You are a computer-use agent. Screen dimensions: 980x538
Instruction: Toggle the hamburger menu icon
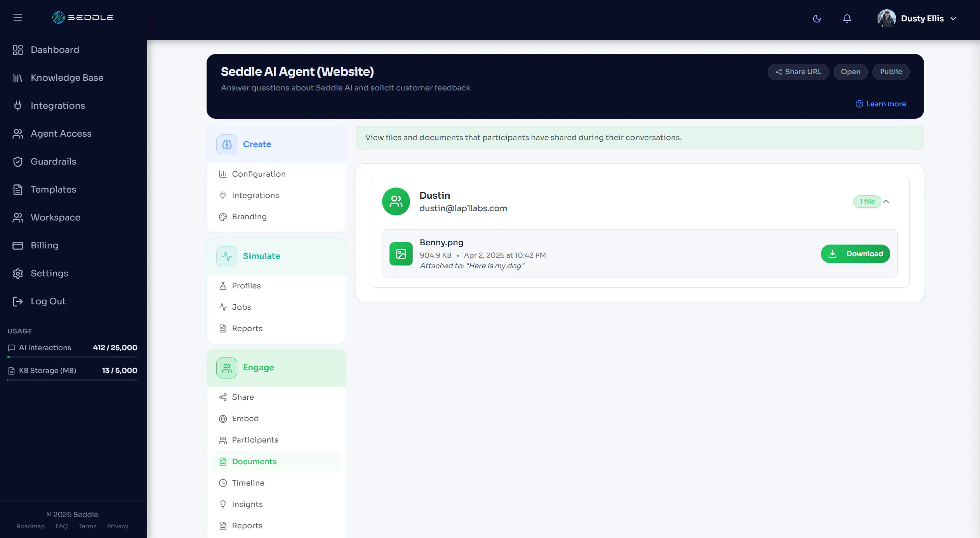coord(18,17)
